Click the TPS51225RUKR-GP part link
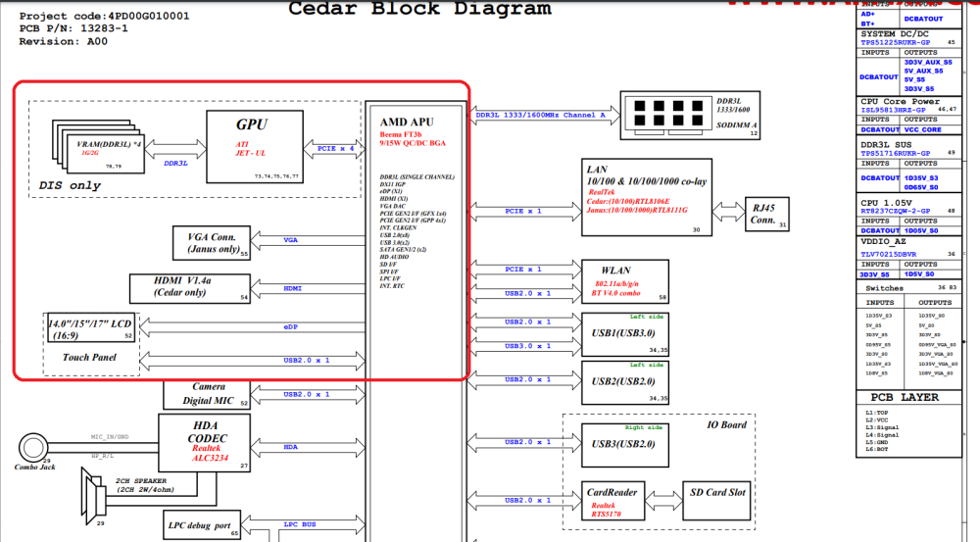Screen dimensions: 980x542 pos(895,42)
